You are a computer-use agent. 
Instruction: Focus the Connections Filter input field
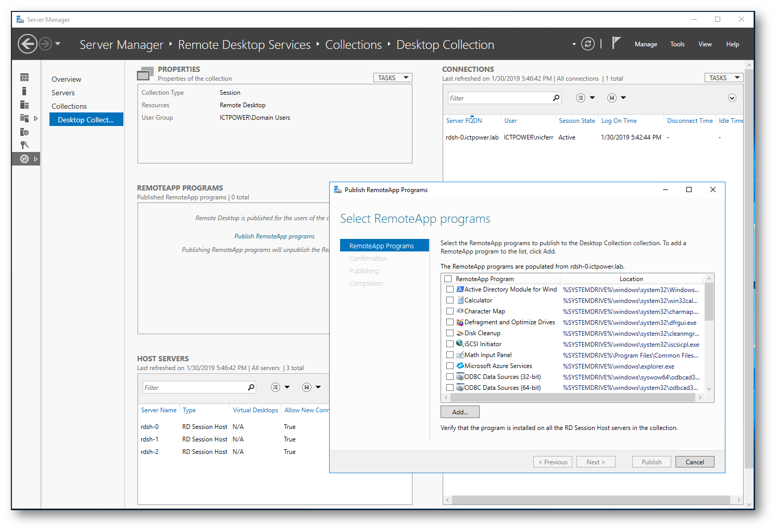499,98
